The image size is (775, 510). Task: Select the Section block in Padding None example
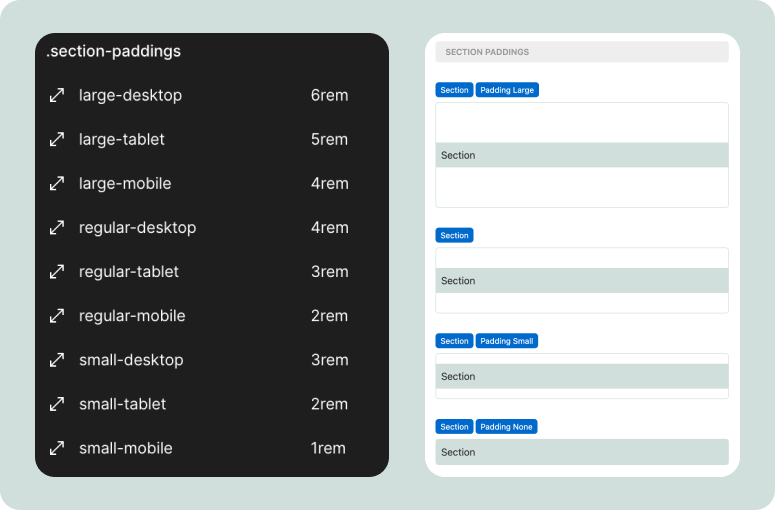pos(582,452)
